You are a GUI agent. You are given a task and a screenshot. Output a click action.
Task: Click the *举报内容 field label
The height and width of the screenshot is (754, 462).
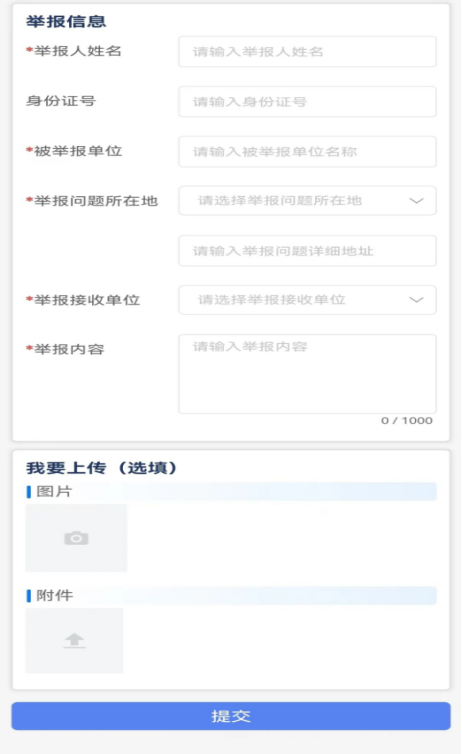click(65, 349)
